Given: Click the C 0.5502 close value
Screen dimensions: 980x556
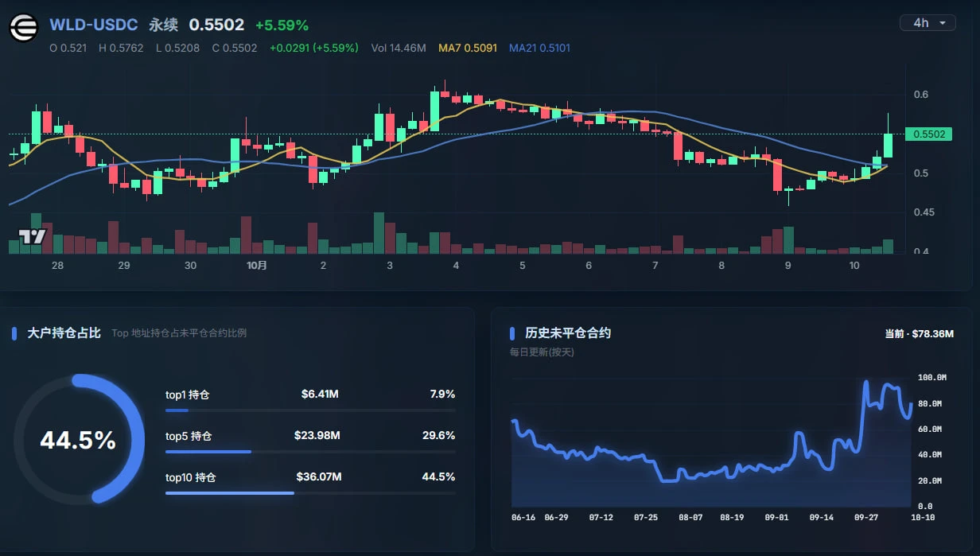Looking at the screenshot, I should tap(235, 48).
